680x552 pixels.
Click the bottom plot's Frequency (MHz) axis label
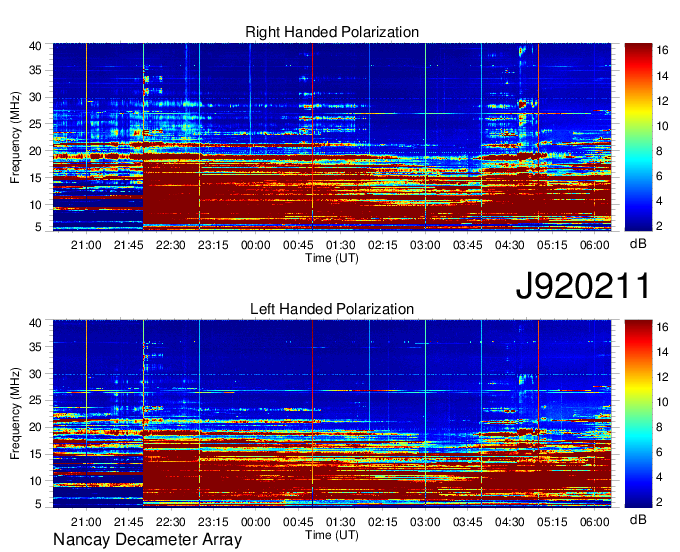pyautogui.click(x=15, y=414)
